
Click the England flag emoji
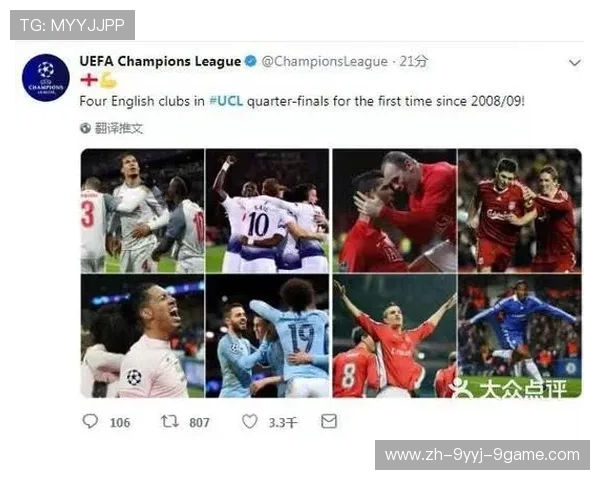89,80
